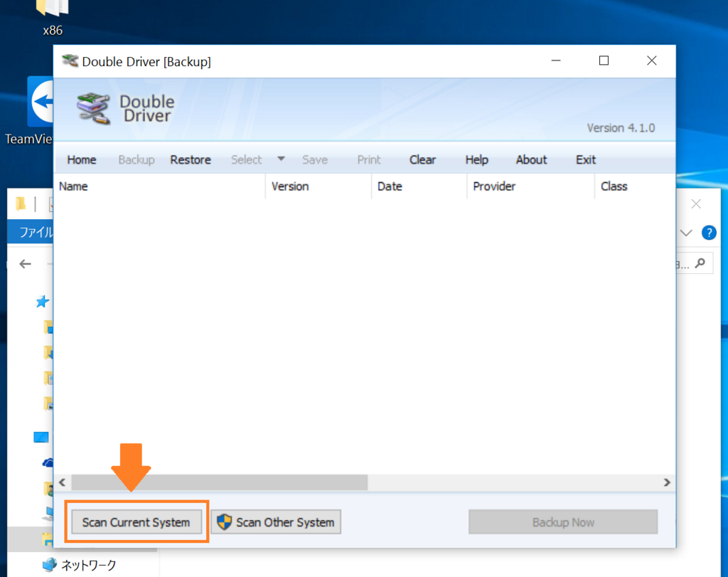
Task: Minimize the Double Driver window
Action: (x=556, y=60)
